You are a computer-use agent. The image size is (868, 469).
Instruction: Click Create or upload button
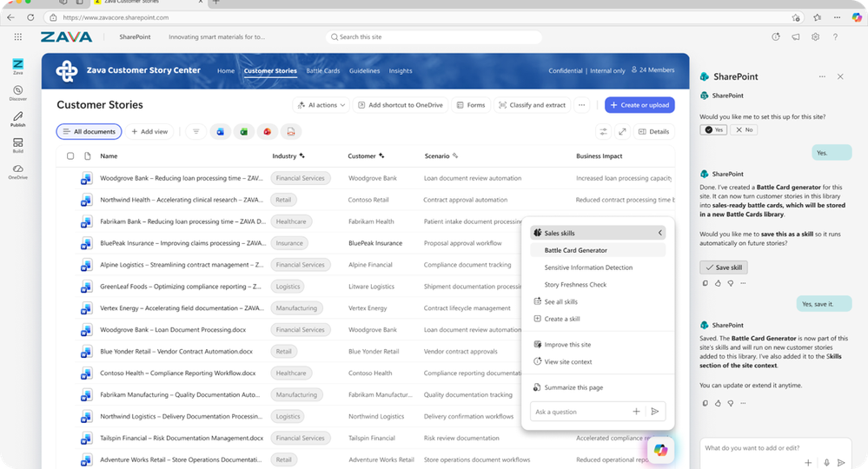pos(639,105)
